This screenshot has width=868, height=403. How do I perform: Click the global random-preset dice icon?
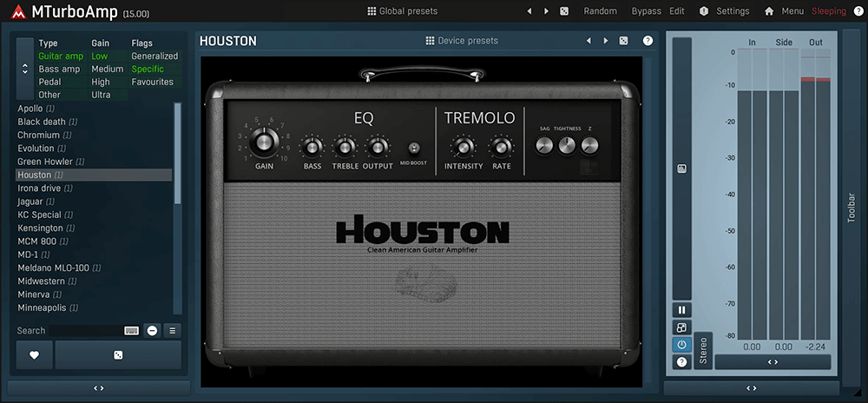[x=564, y=11]
